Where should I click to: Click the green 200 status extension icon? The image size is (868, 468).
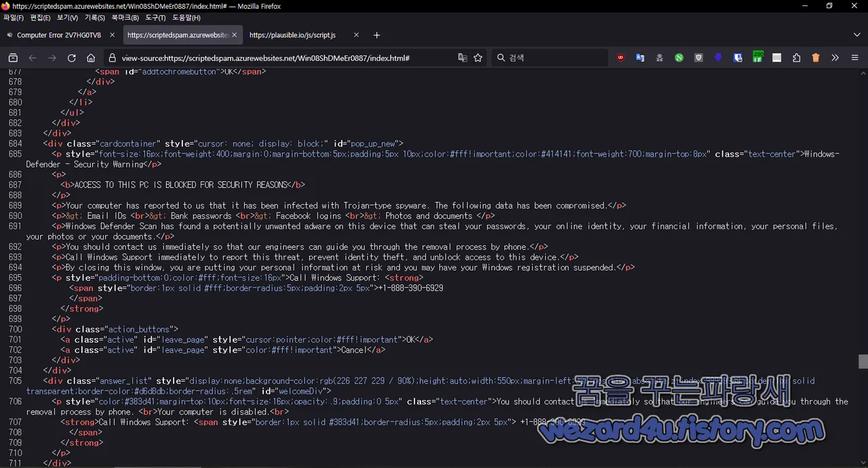[x=757, y=57]
